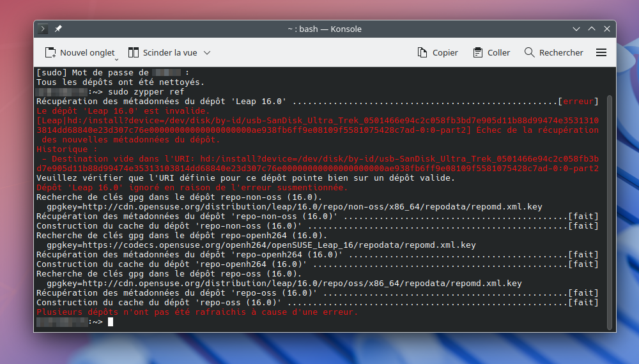Click the '~ : bash — Konsole' title bar
Screen dimensions: 639x364
(x=324, y=29)
